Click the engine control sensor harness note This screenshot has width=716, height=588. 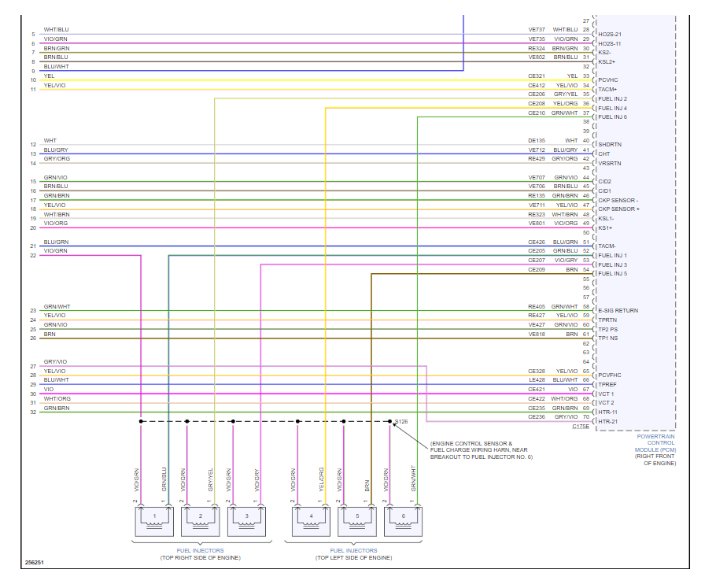tap(482, 450)
